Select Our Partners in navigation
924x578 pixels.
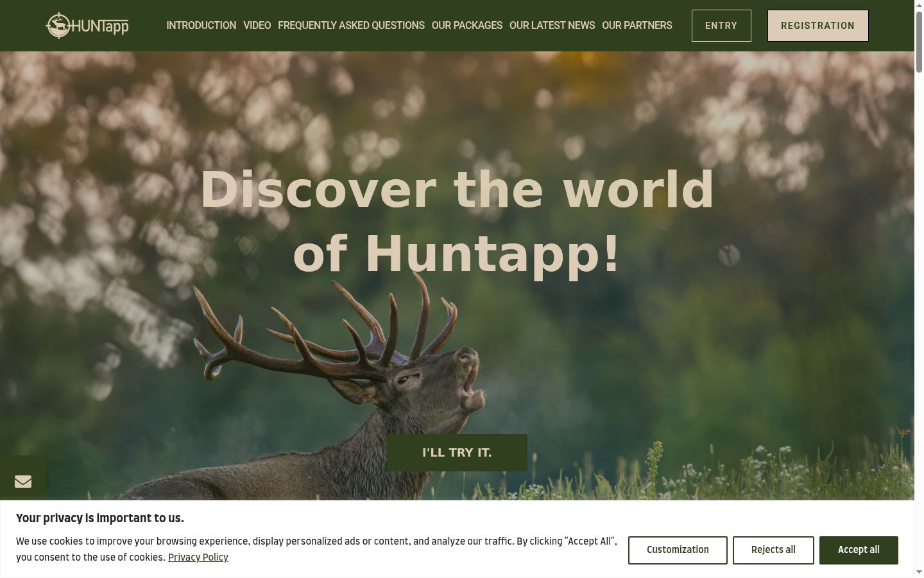tap(637, 26)
